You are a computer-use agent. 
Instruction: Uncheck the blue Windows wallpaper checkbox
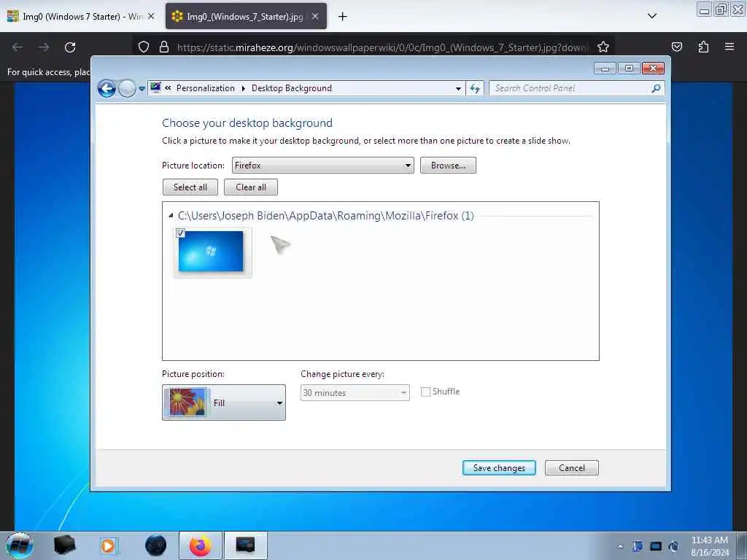pos(180,233)
